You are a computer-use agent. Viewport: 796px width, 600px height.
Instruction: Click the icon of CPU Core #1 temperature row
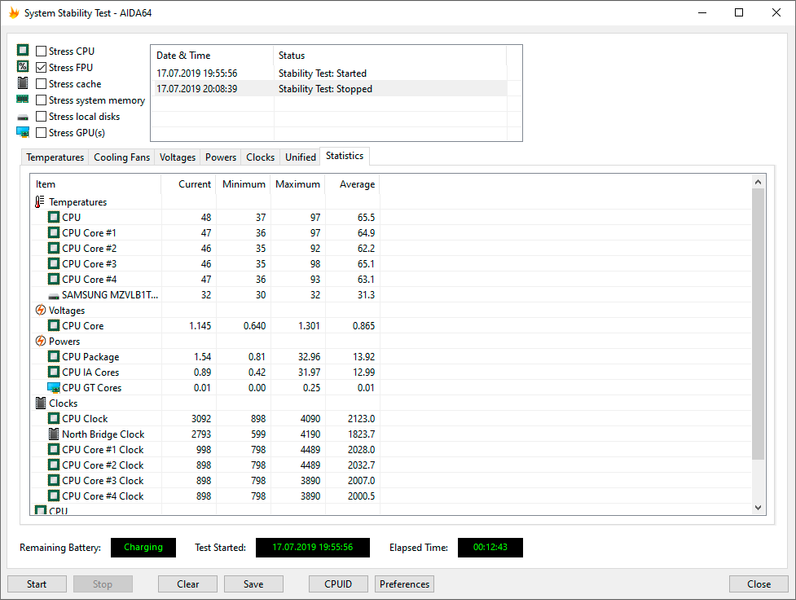[54, 232]
